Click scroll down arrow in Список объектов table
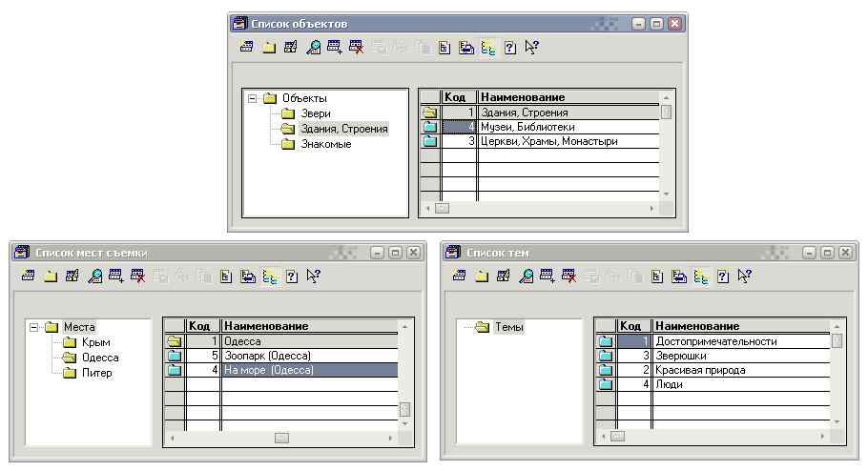 click(667, 194)
